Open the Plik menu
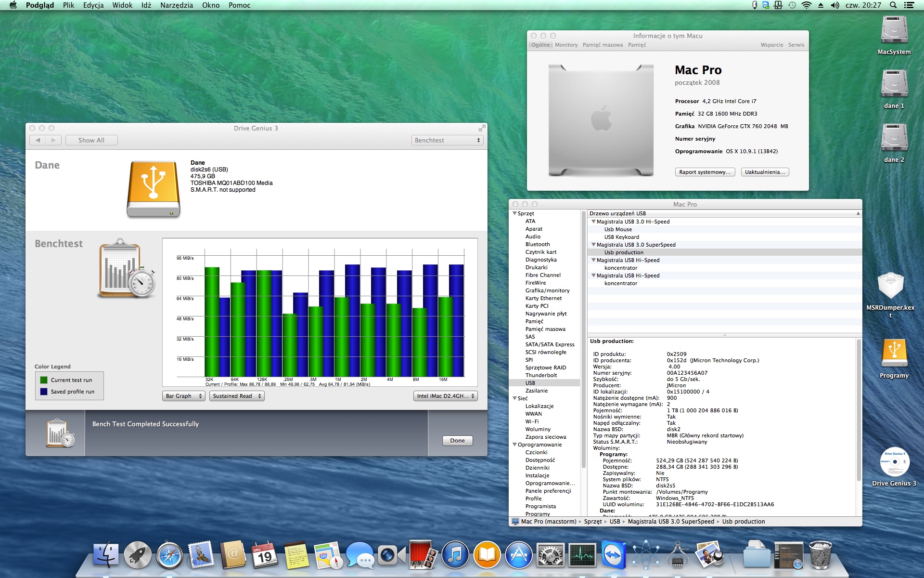The width and height of the screenshot is (924, 578). [x=68, y=5]
